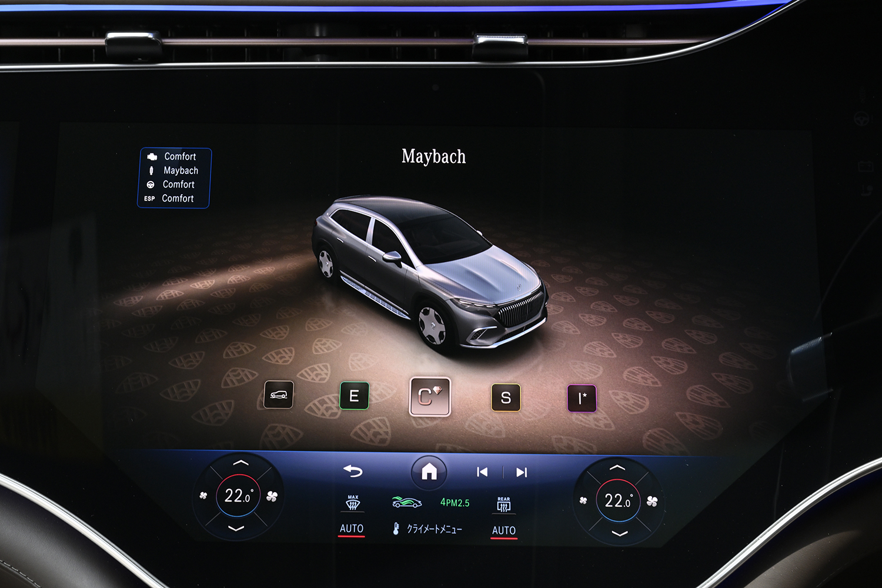
Task: Skip to previous track
Action: point(482,472)
